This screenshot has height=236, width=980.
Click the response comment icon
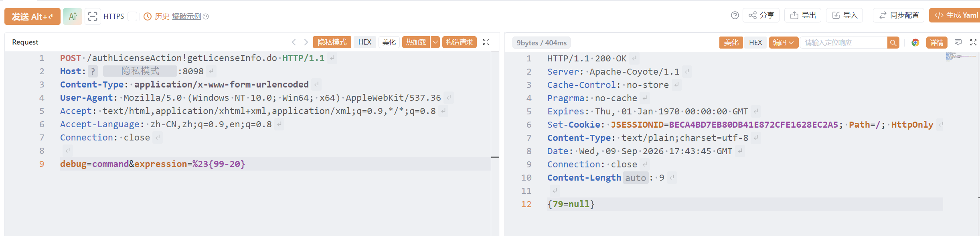958,43
